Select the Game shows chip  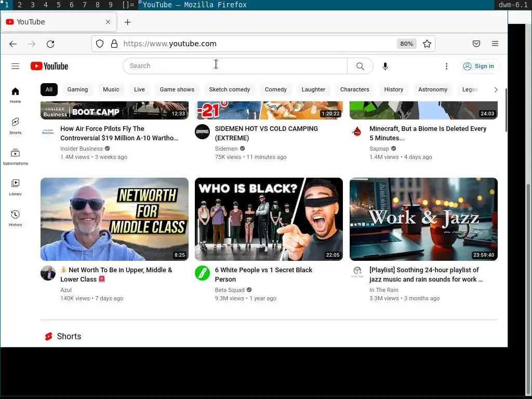tap(177, 89)
